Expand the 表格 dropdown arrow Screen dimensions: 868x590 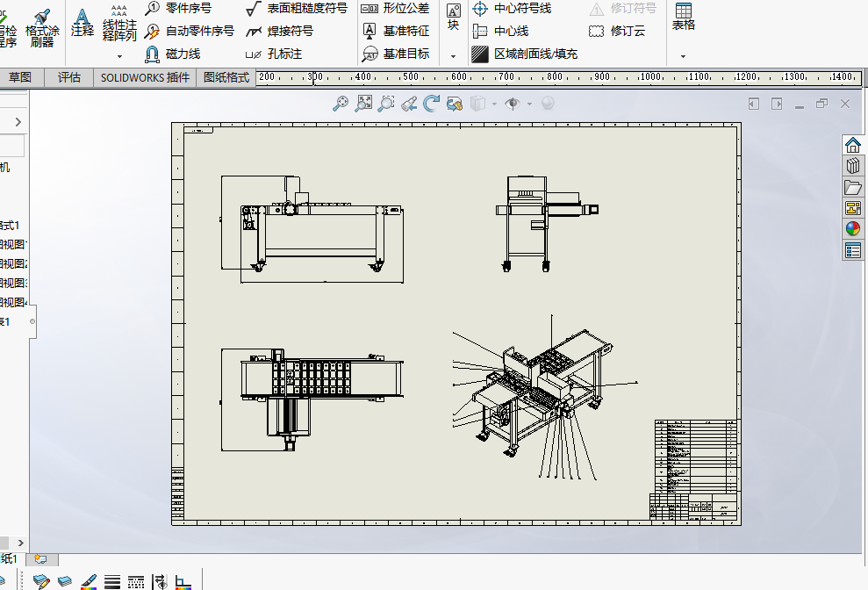683,56
